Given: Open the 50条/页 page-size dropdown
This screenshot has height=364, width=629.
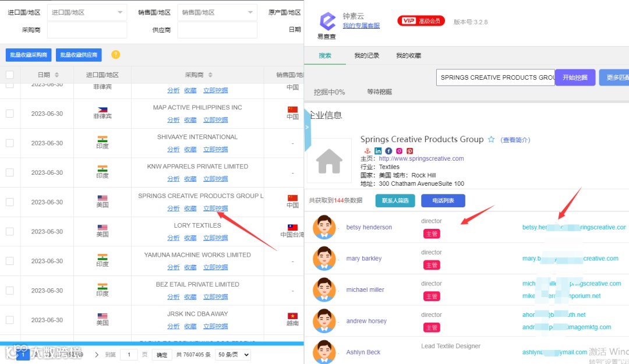Looking at the screenshot, I should 232,354.
